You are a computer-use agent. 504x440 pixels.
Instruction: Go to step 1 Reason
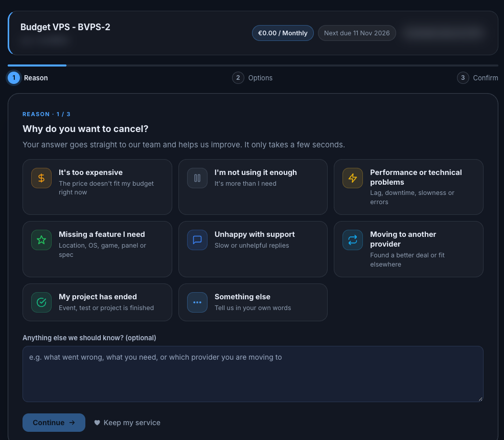(x=28, y=78)
